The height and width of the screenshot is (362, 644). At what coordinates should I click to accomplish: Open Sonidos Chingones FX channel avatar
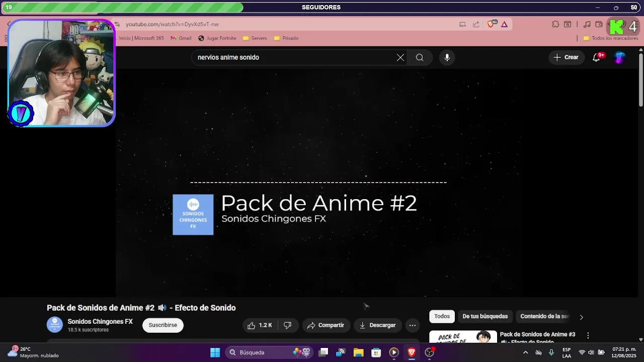coord(55,325)
